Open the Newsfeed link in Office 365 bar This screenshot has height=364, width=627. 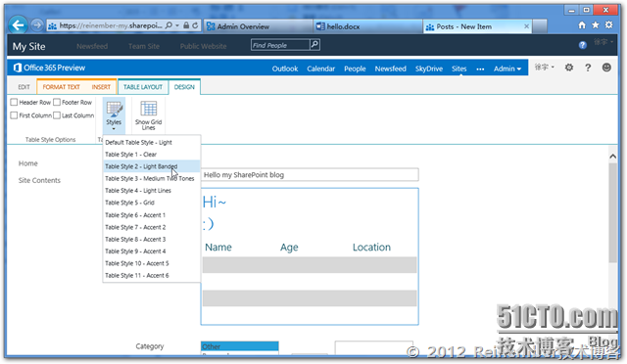[391, 68]
